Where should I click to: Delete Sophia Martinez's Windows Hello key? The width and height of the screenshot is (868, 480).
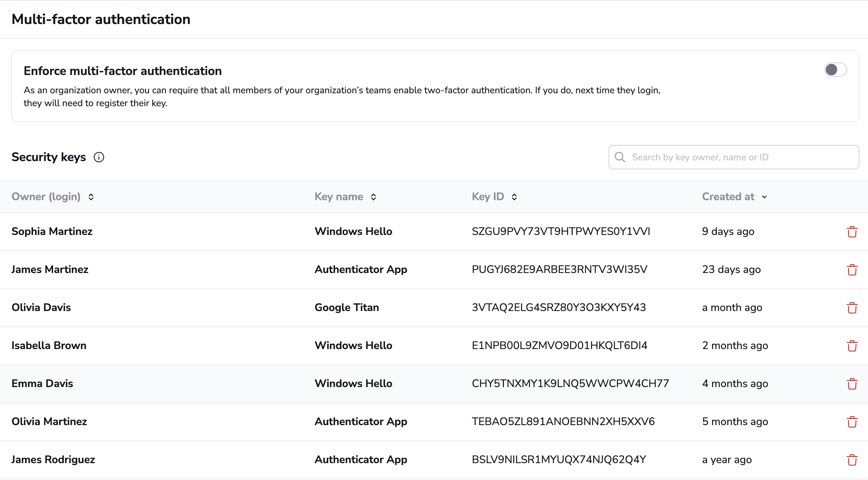pos(852,232)
